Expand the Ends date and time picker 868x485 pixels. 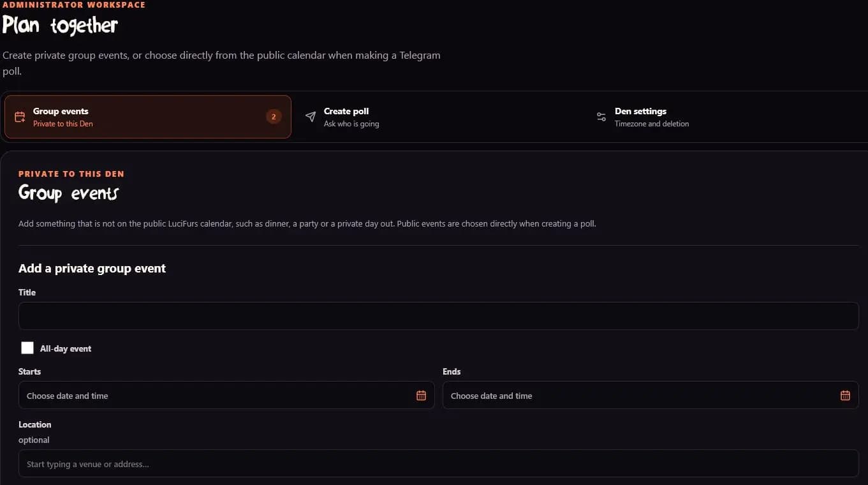click(651, 395)
